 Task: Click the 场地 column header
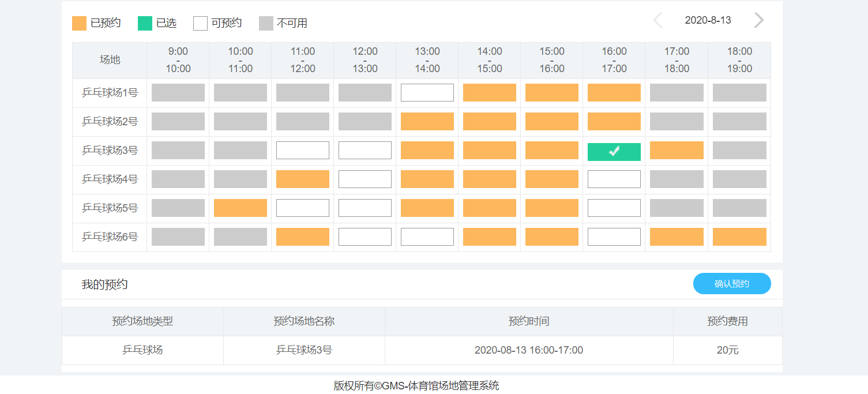pos(110,60)
